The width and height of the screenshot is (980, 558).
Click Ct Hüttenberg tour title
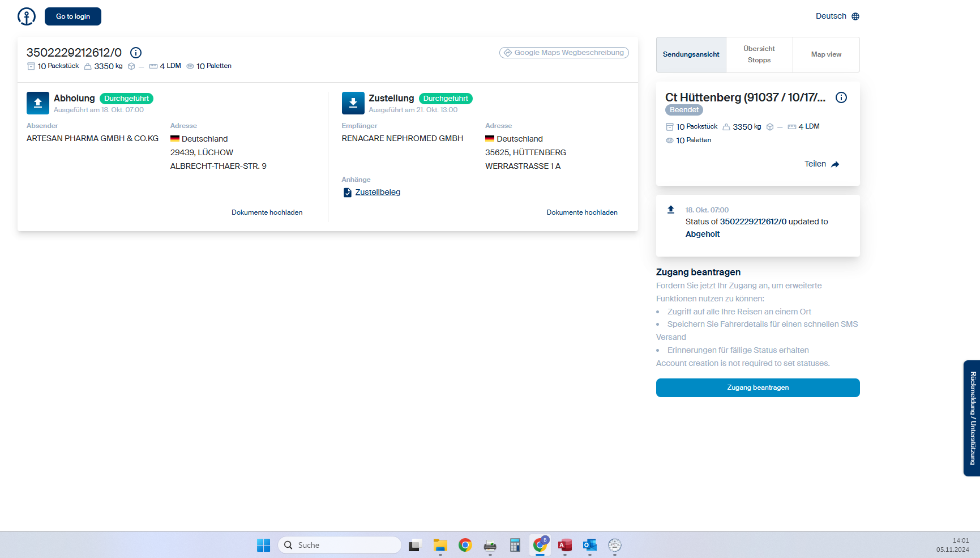746,97
